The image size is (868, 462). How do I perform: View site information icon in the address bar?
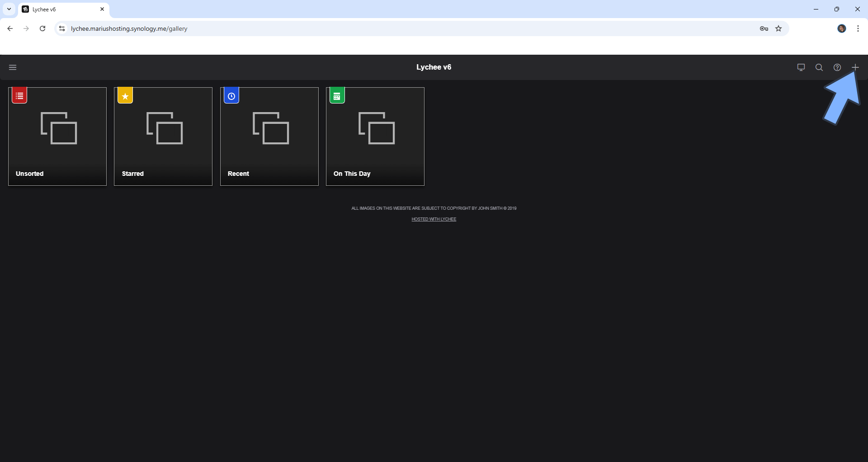point(62,28)
